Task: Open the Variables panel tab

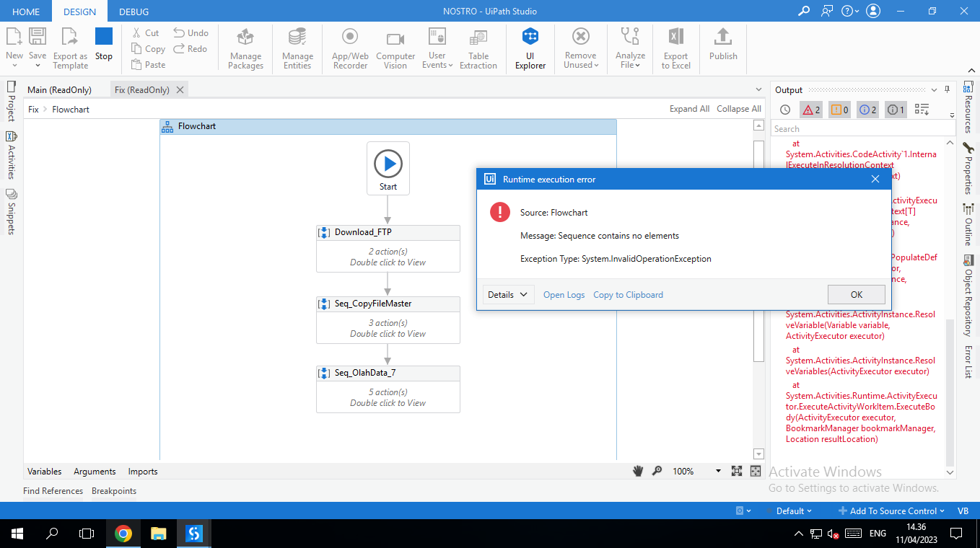Action: tap(45, 471)
